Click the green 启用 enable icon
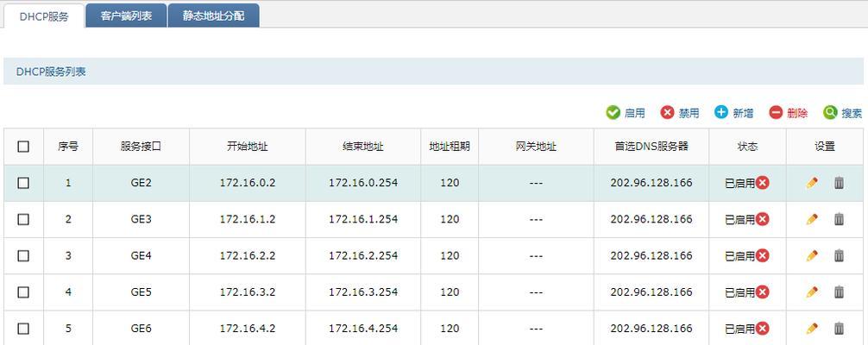 [613, 113]
